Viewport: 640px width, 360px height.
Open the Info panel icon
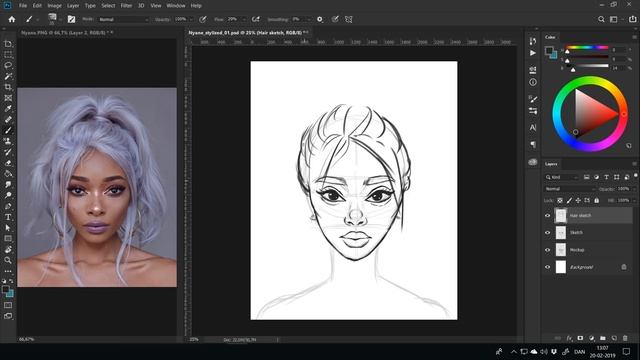pyautogui.click(x=533, y=82)
